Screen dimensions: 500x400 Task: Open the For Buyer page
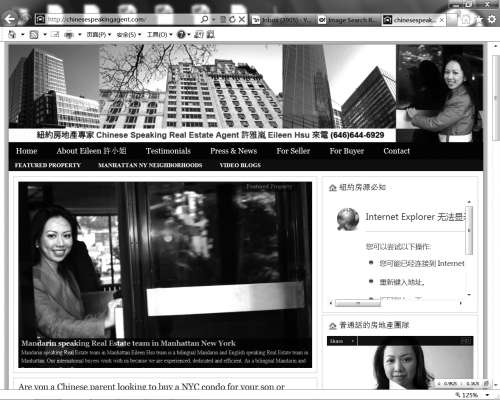tap(347, 151)
